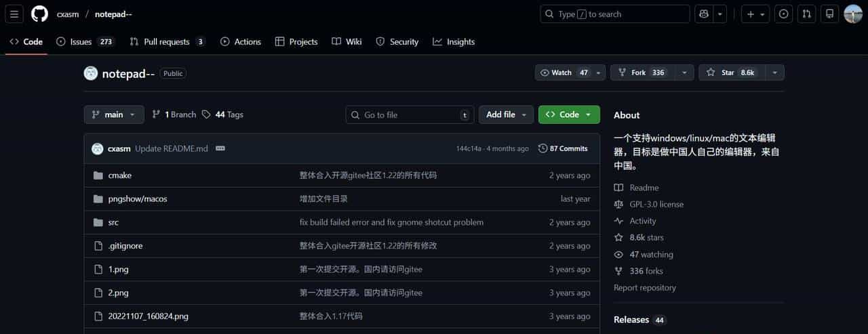
Task: Switch to the Issues tab
Action: coord(85,42)
